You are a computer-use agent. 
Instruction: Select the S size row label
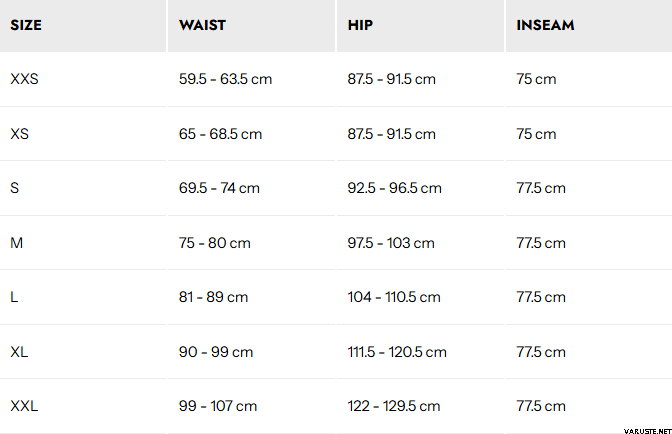click(14, 188)
